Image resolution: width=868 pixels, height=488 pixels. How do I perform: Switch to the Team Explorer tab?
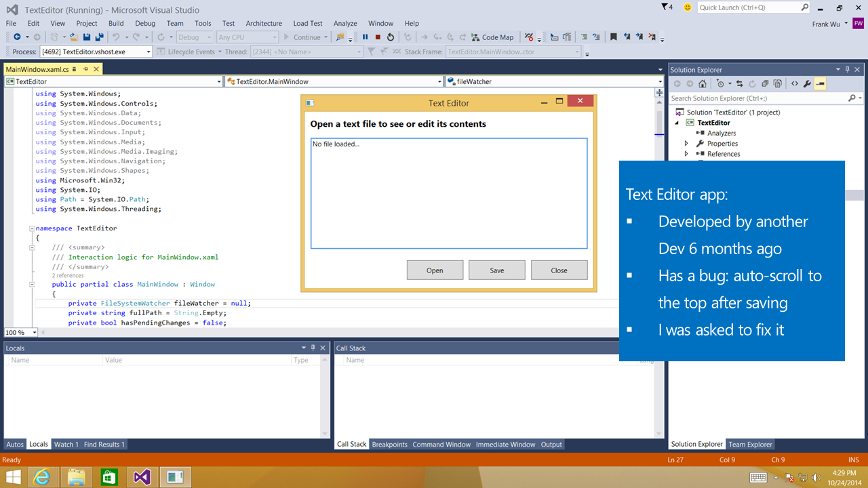pos(750,445)
